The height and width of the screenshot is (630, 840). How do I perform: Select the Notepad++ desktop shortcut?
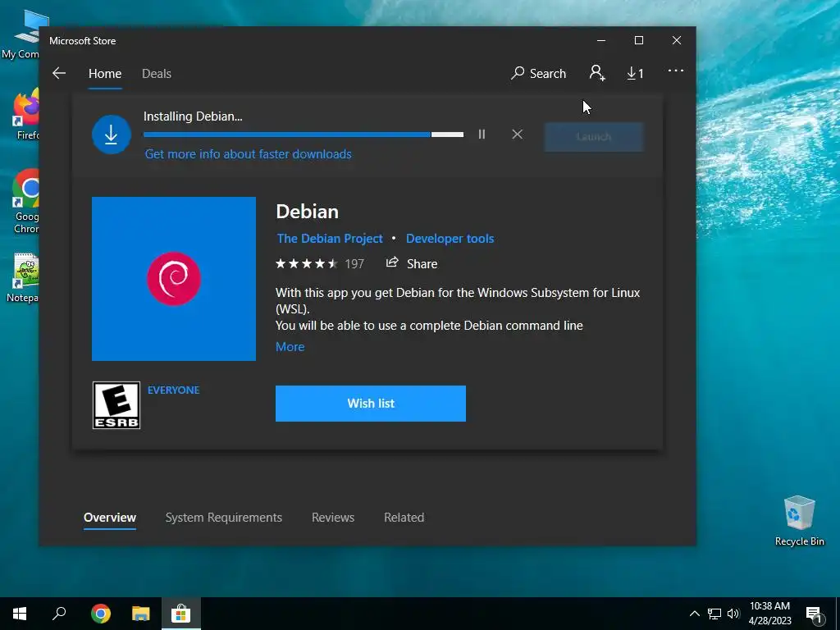[22, 278]
